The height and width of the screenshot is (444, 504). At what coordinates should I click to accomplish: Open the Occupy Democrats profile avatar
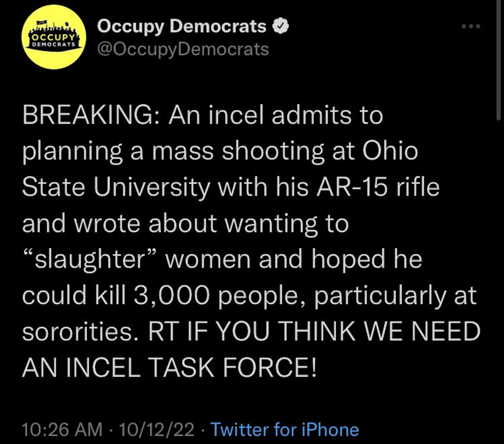54,37
